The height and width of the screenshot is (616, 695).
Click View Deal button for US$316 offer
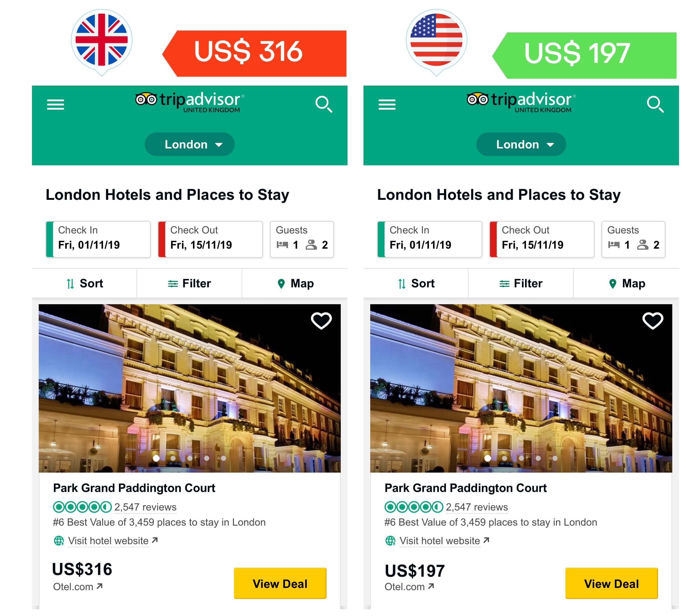pos(280,583)
